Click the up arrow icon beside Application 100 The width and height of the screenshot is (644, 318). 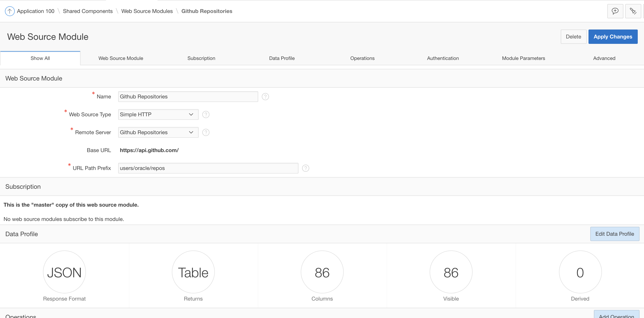click(9, 11)
